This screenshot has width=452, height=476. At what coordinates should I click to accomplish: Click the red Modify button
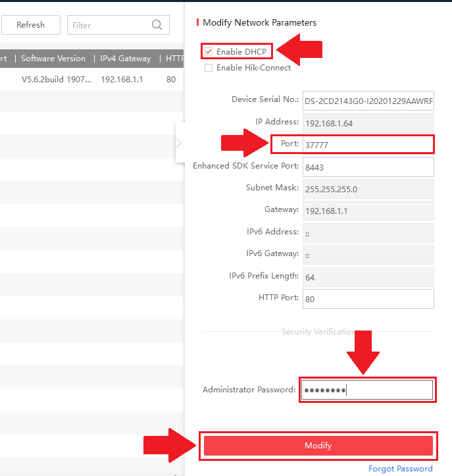318,446
